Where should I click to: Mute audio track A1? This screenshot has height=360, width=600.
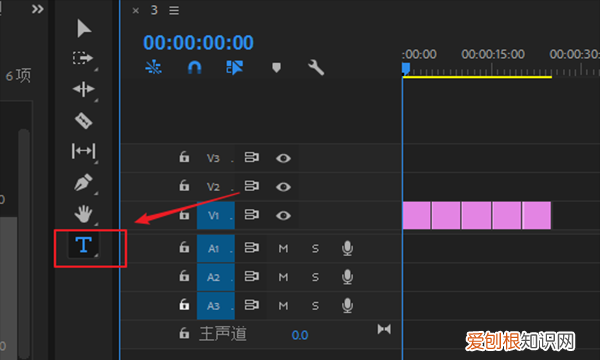click(x=283, y=249)
